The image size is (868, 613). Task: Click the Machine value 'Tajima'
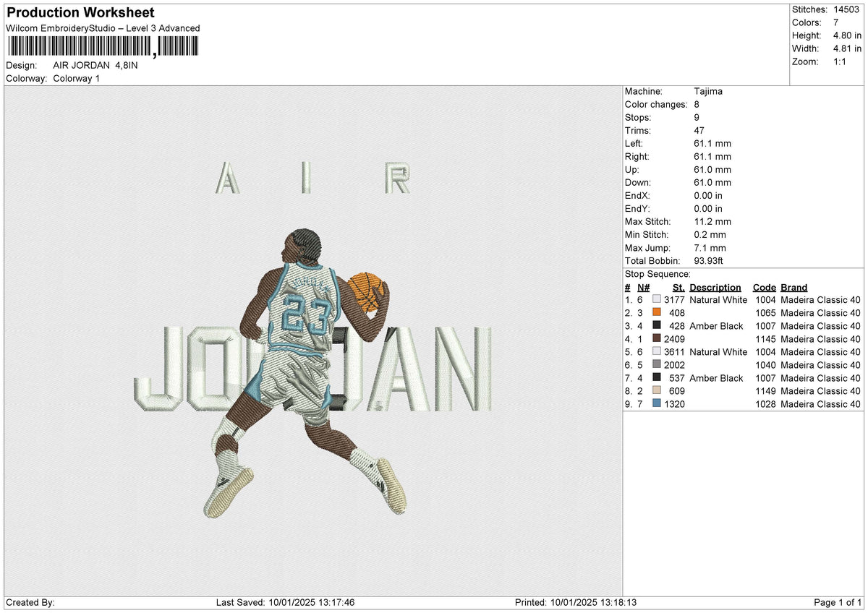(708, 91)
